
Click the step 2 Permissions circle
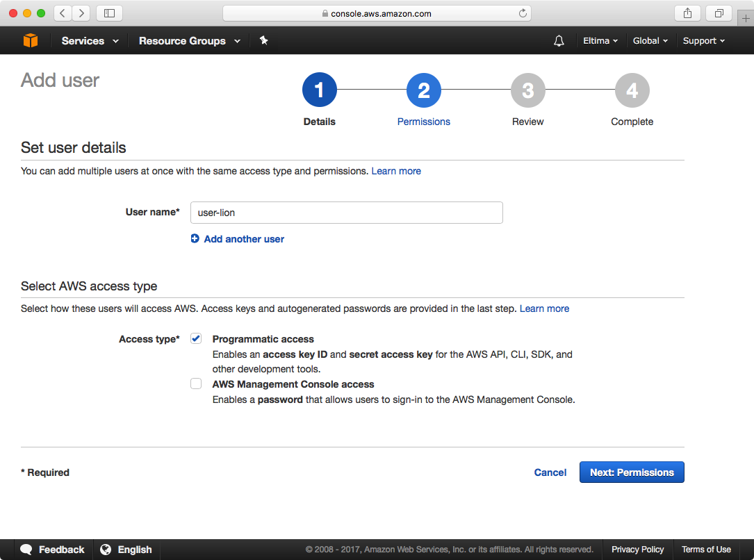(x=423, y=90)
